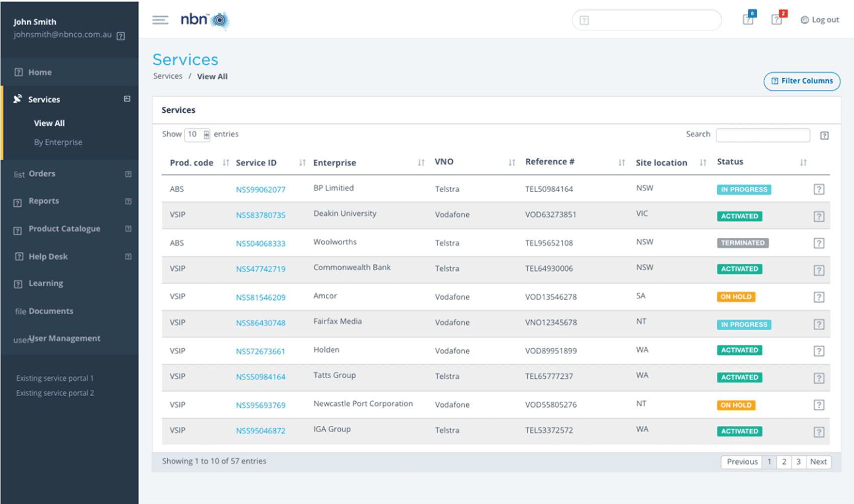Open alerts icon with red badge
Image resolution: width=854 pixels, height=504 pixels.
coord(777,19)
